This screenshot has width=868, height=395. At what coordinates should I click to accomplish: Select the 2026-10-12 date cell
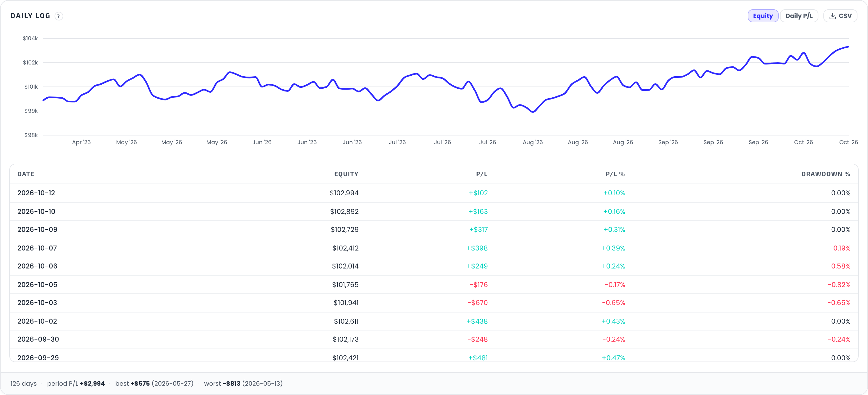click(x=36, y=193)
